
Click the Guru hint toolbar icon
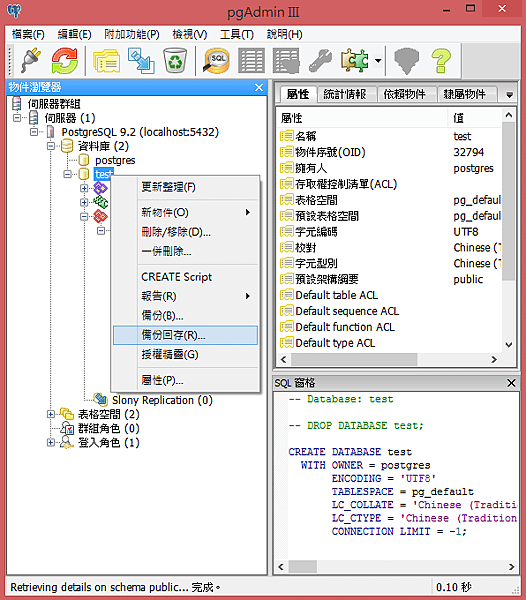407,60
